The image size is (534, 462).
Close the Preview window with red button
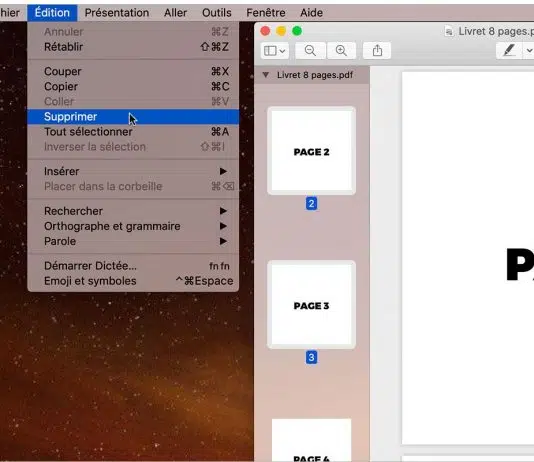[265, 31]
